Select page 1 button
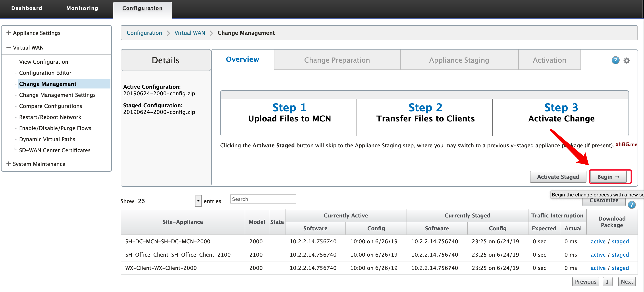Viewport: 644px width, 292px height. point(607,282)
